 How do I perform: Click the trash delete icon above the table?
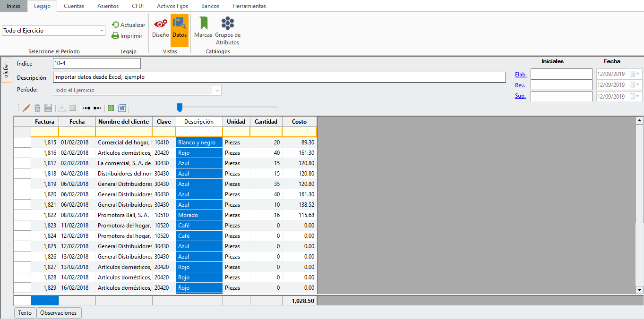(37, 108)
